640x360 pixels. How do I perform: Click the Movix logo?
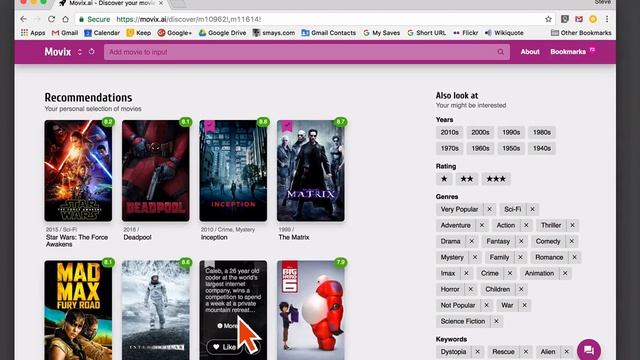[x=58, y=52]
